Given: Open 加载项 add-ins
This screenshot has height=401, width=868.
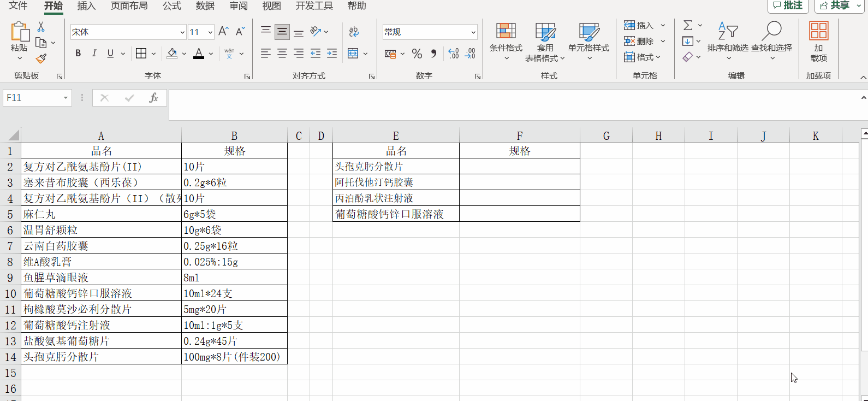Looking at the screenshot, I should [x=818, y=42].
